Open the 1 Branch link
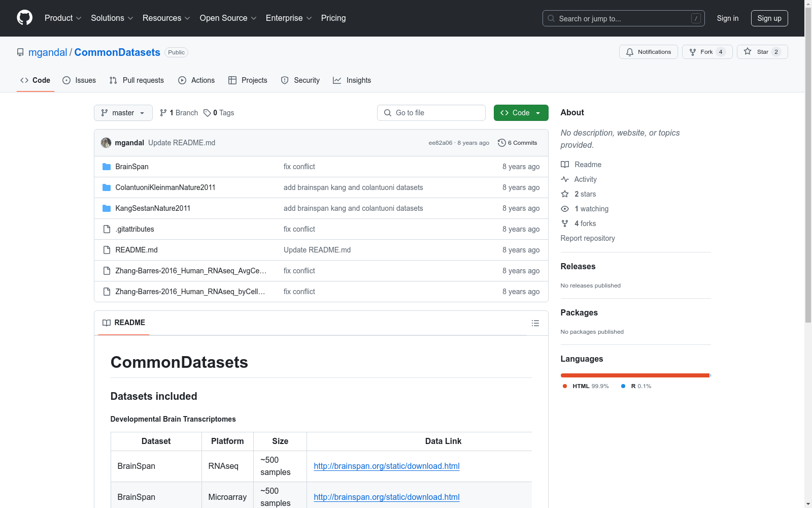Viewport: 812px width, 508px height. [x=179, y=113]
